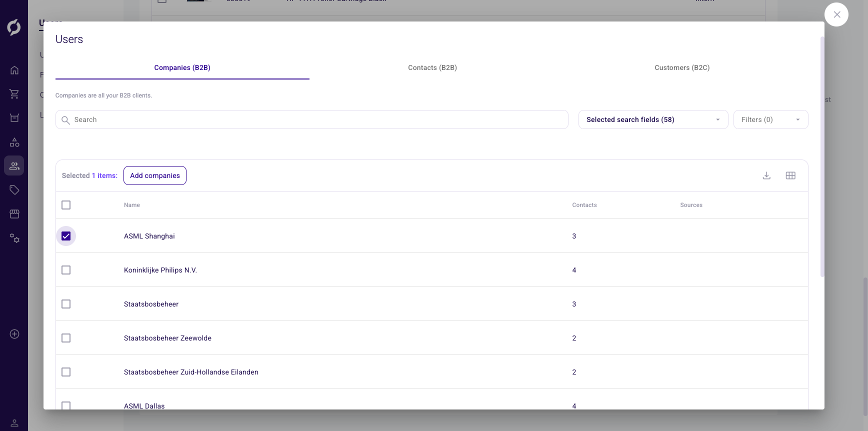Open the table columns layout icon
868x431 pixels.
790,175
